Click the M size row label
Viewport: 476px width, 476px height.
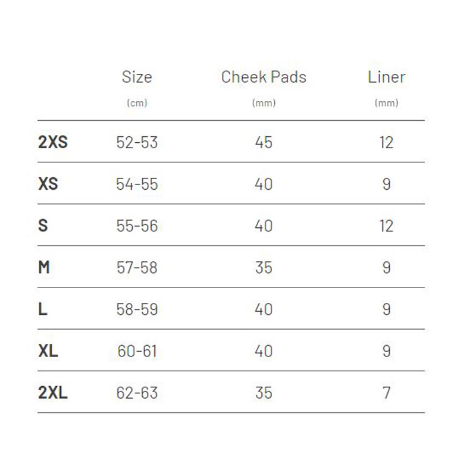tap(44, 268)
